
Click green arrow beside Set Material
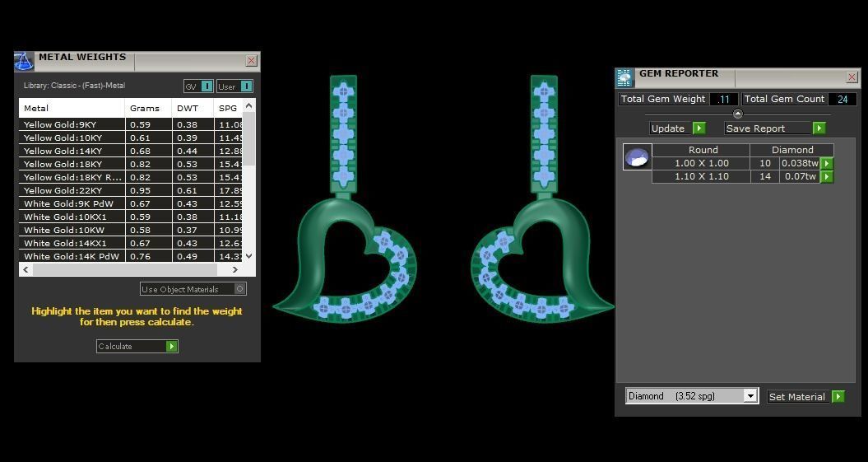(x=838, y=397)
